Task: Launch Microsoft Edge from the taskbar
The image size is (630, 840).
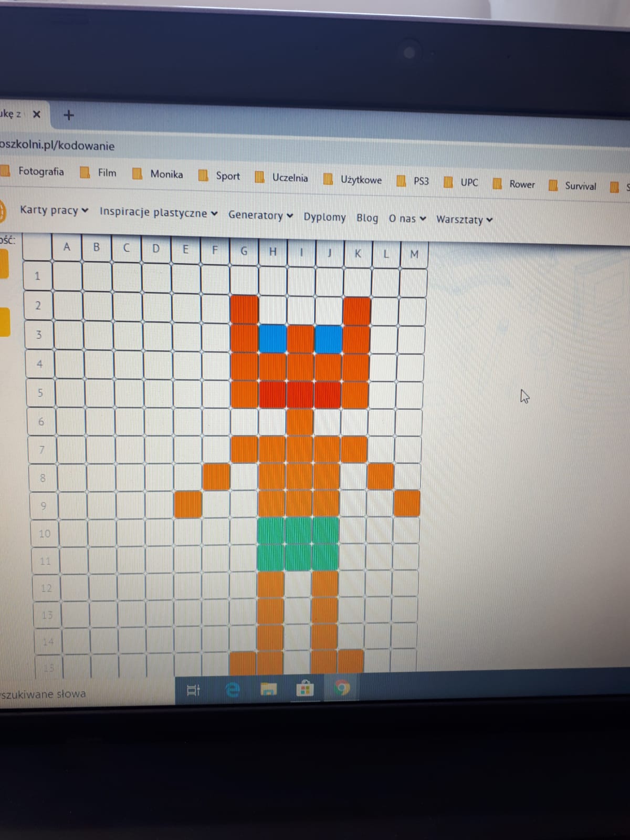Action: (x=233, y=689)
